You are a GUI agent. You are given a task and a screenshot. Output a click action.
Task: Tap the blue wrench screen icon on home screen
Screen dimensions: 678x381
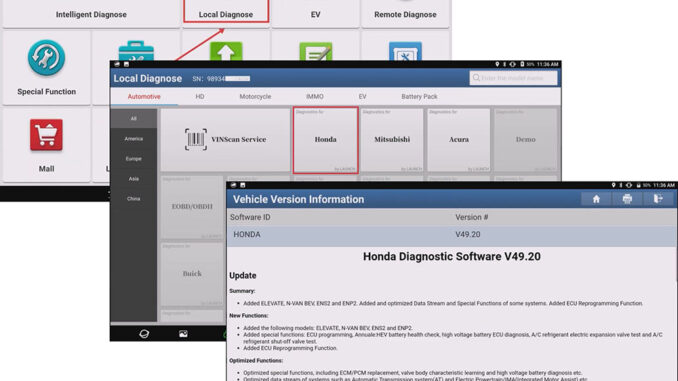(405, 51)
